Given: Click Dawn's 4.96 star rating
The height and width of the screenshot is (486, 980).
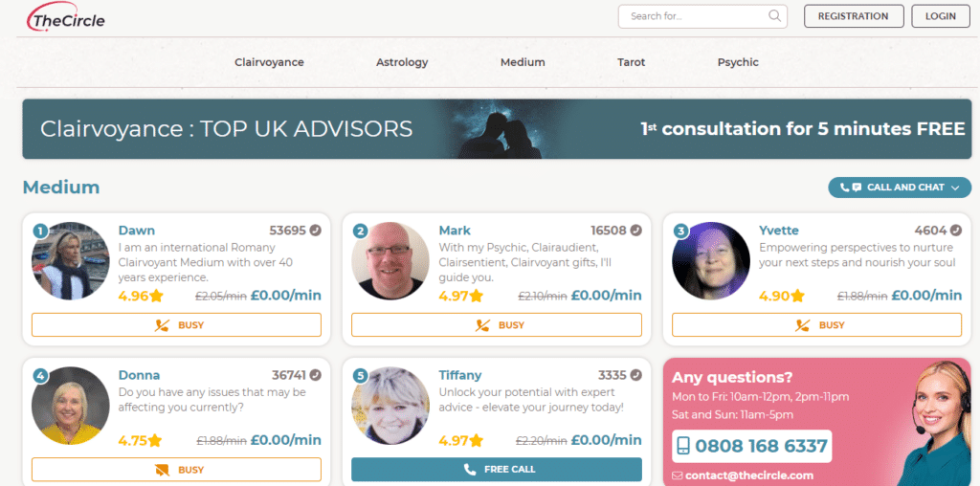Looking at the screenshot, I should pyautogui.click(x=141, y=296).
